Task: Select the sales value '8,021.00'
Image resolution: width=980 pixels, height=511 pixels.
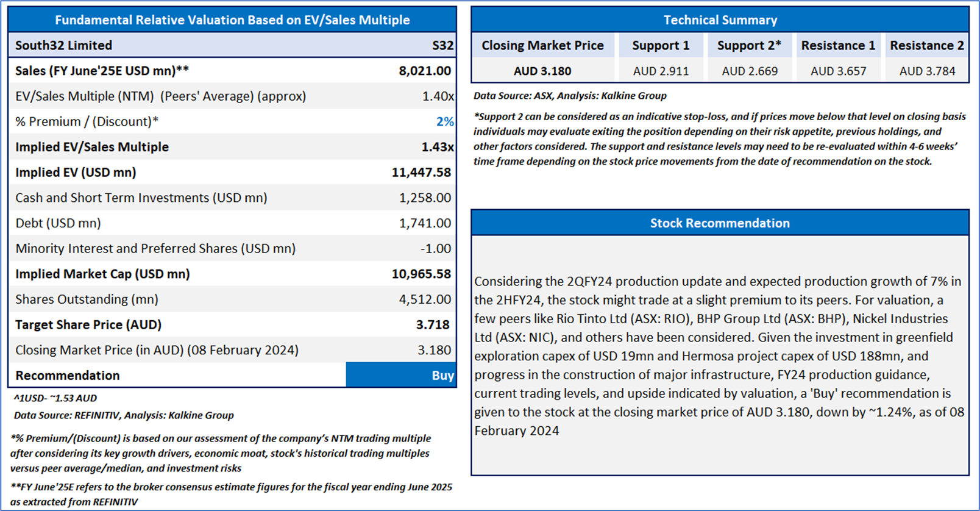Action: [425, 71]
